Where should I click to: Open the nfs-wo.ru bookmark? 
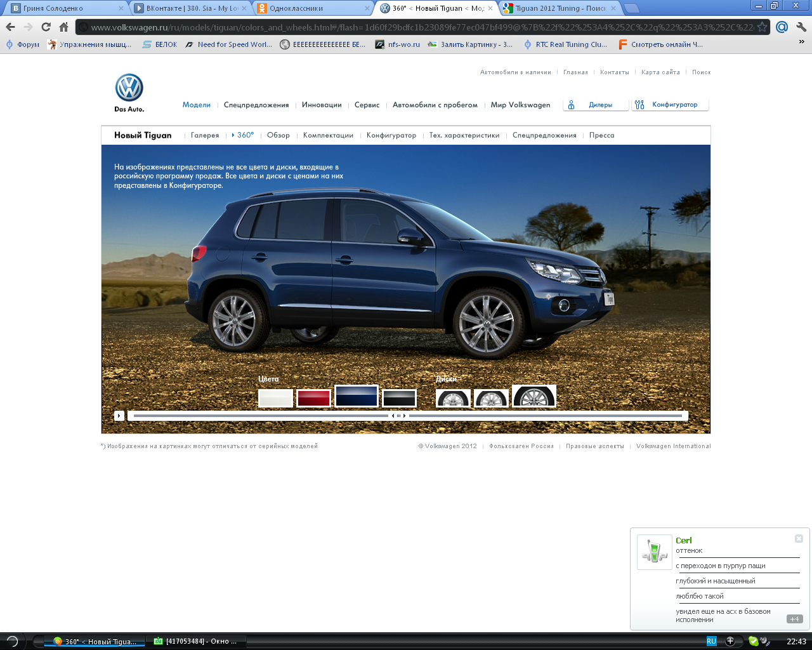[x=398, y=44]
